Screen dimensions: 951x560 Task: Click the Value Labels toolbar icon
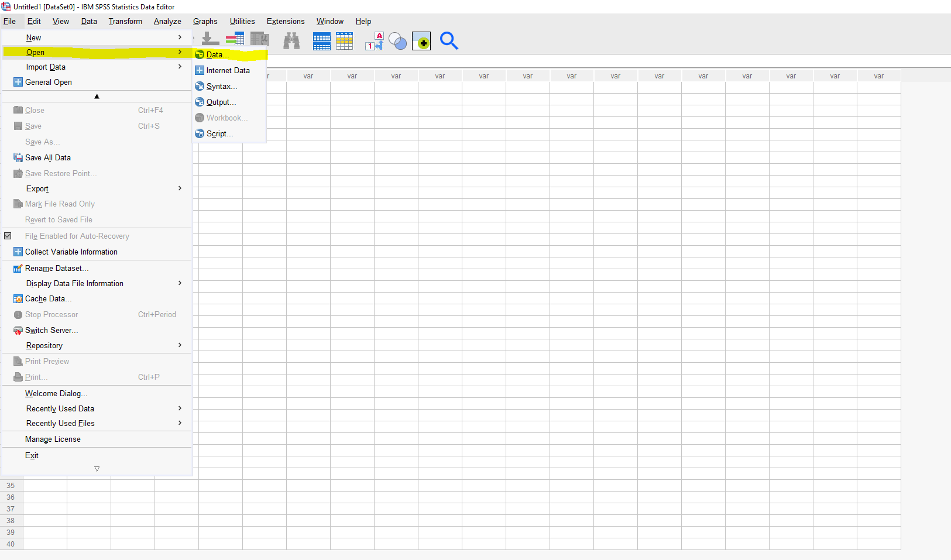[x=374, y=41]
